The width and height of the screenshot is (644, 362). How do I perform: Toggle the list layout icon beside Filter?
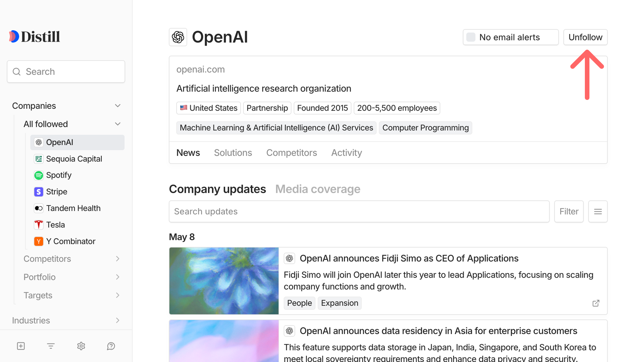[598, 211]
